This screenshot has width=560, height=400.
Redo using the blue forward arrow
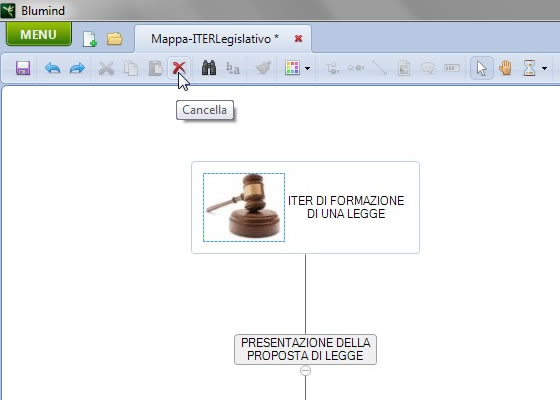click(77, 68)
